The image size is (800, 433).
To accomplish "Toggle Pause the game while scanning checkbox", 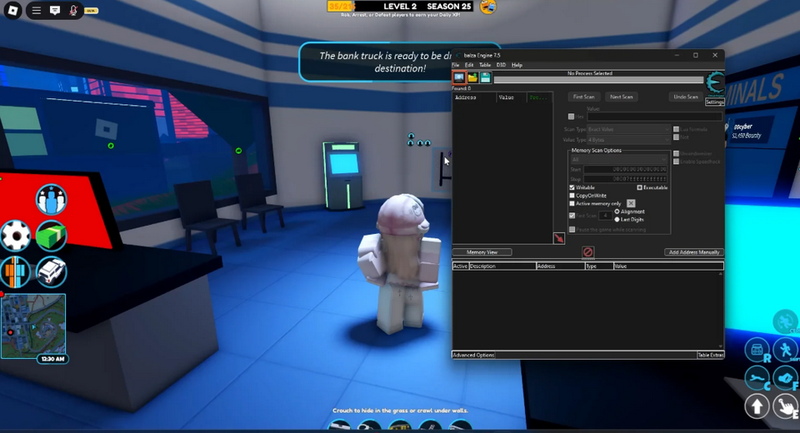I will 572,230.
